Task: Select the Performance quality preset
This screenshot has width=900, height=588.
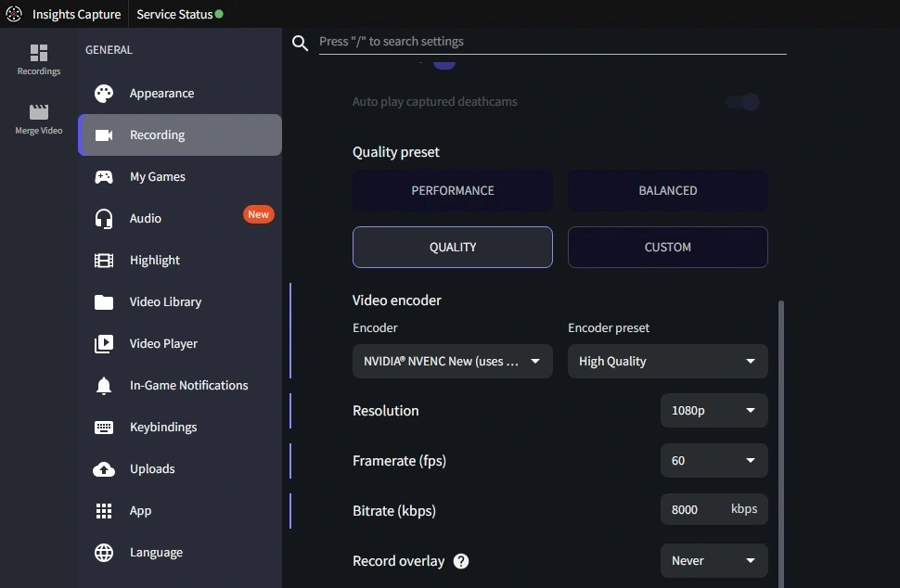Action: pyautogui.click(x=452, y=190)
